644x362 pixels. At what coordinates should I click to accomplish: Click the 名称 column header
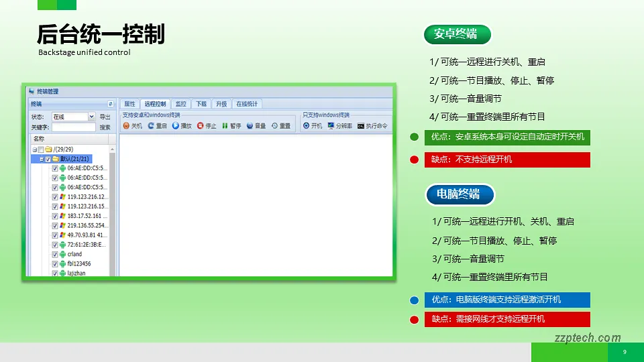click(x=68, y=139)
